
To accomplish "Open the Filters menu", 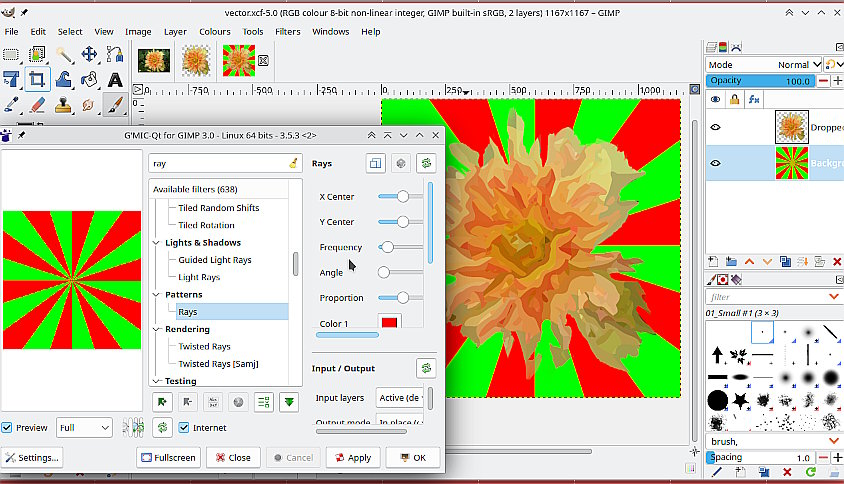I will click(287, 32).
